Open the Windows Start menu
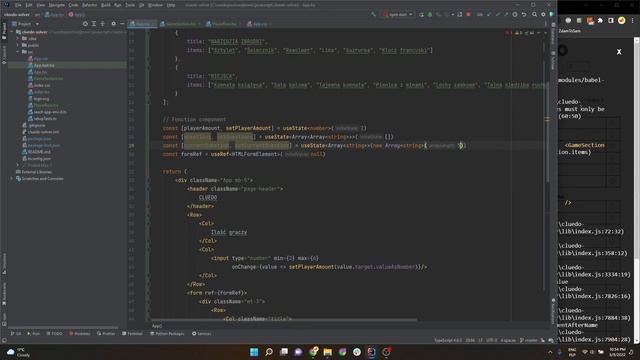Image resolution: width=640 pixels, height=360 pixels. pos(254,352)
